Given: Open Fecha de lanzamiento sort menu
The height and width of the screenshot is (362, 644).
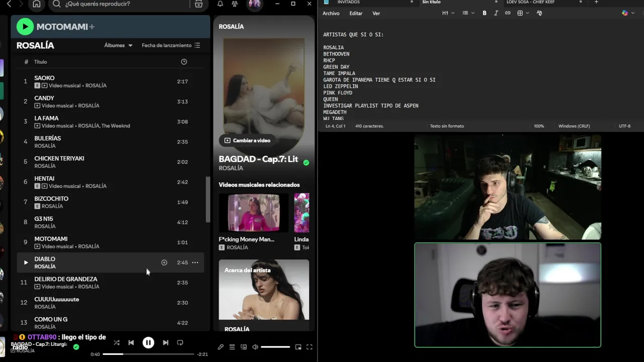Looking at the screenshot, I should [x=171, y=45].
